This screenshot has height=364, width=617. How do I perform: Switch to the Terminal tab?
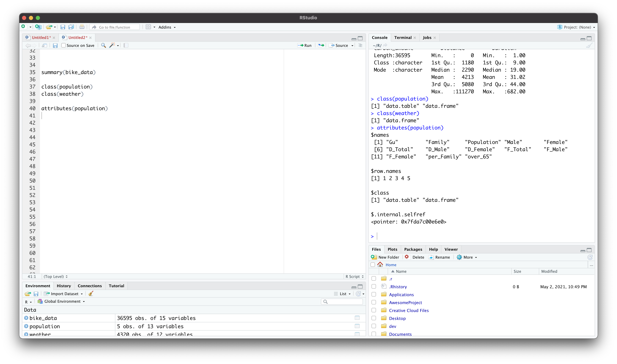tap(403, 38)
